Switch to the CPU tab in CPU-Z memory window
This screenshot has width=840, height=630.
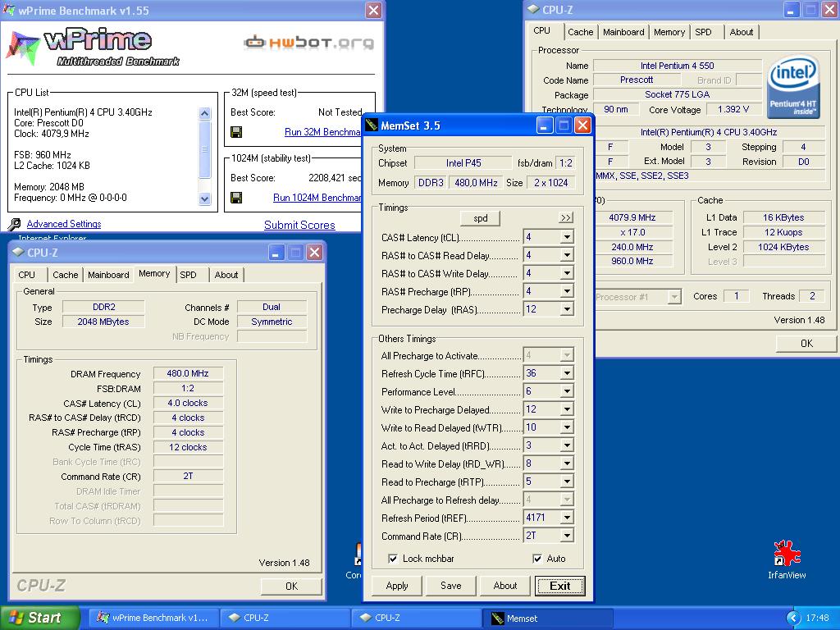tap(27, 275)
